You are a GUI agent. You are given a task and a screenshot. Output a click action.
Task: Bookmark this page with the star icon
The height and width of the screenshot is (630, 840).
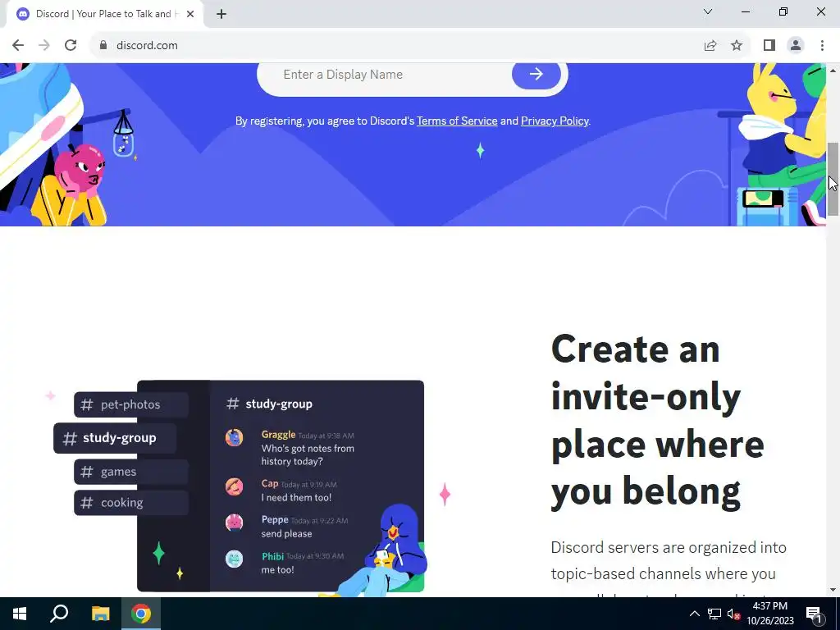point(737,46)
